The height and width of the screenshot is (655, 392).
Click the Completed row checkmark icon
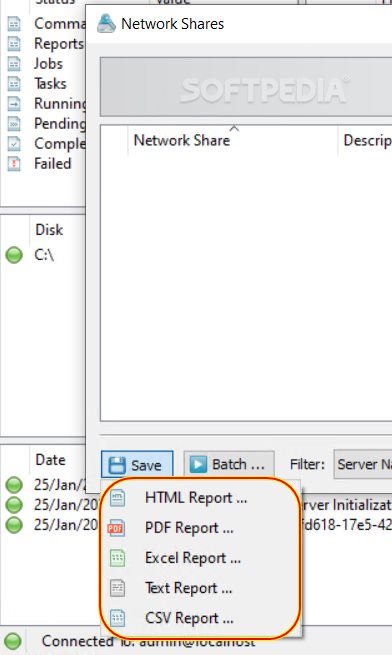14,143
